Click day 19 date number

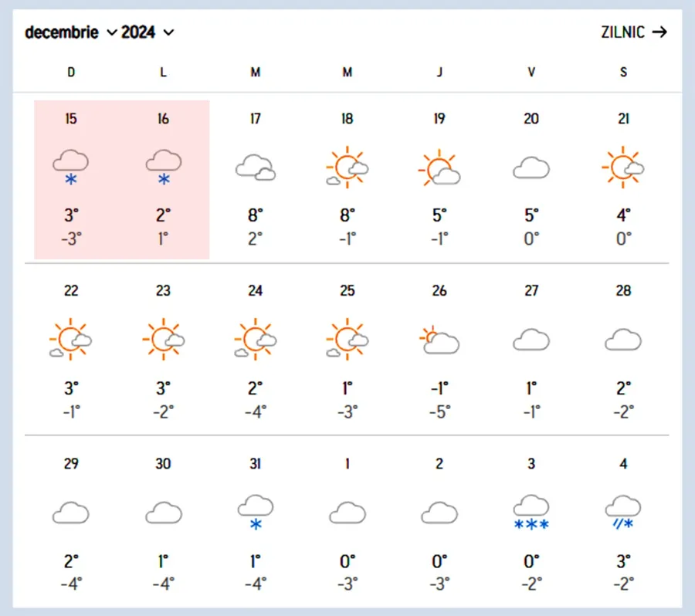click(x=439, y=119)
